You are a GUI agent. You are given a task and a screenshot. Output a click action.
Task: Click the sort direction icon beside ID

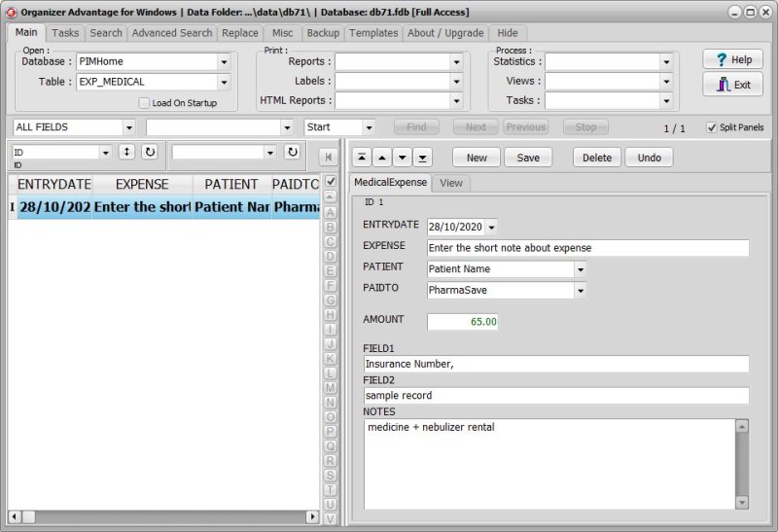coord(126,152)
